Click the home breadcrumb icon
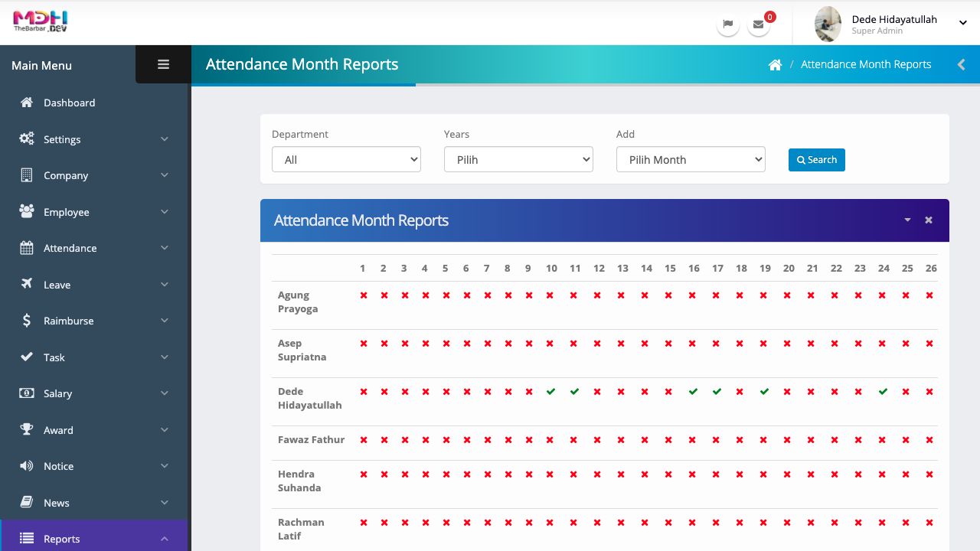The height and width of the screenshot is (551, 980). (775, 65)
